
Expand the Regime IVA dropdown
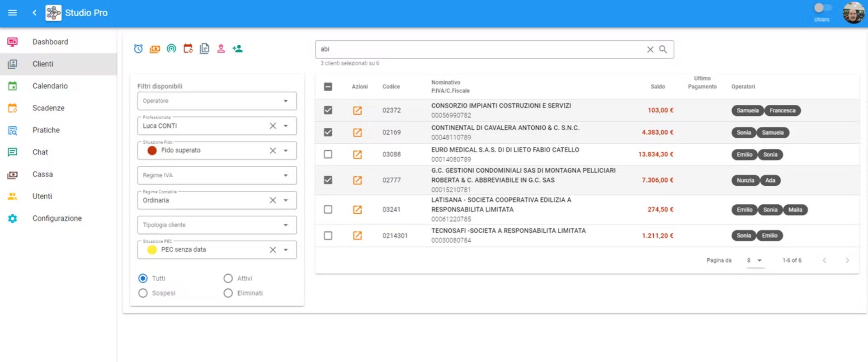click(217, 175)
